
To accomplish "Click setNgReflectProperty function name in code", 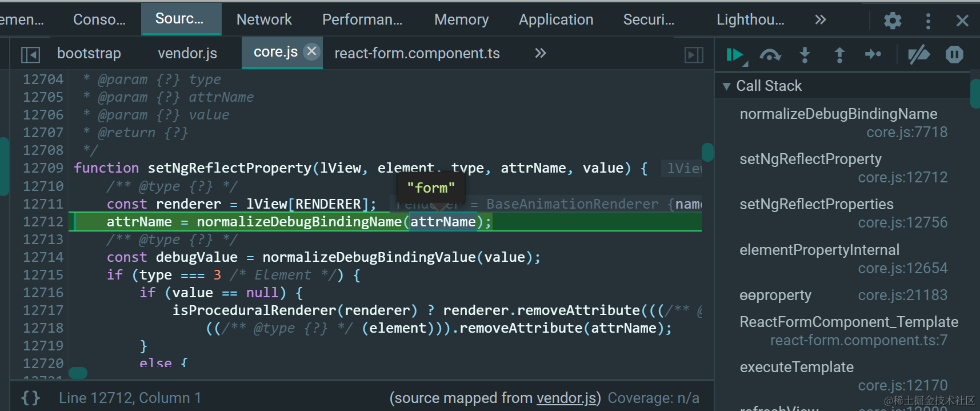I will click(230, 168).
